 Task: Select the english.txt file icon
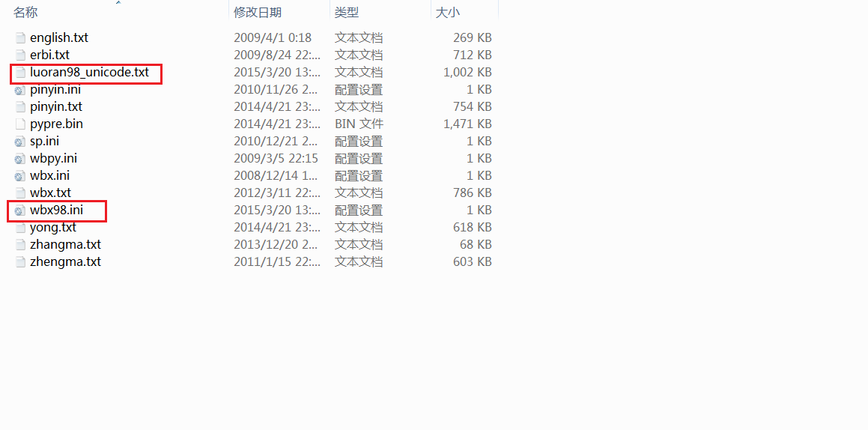click(20, 38)
